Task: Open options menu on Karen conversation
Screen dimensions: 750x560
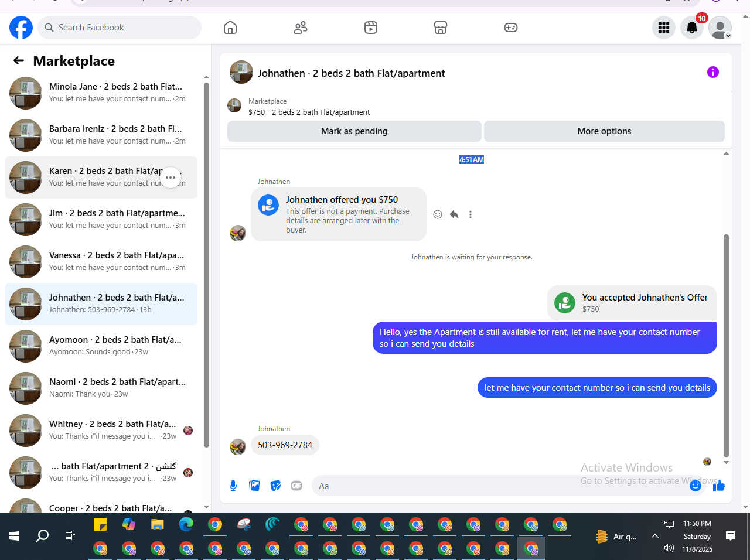Action: 171,177
